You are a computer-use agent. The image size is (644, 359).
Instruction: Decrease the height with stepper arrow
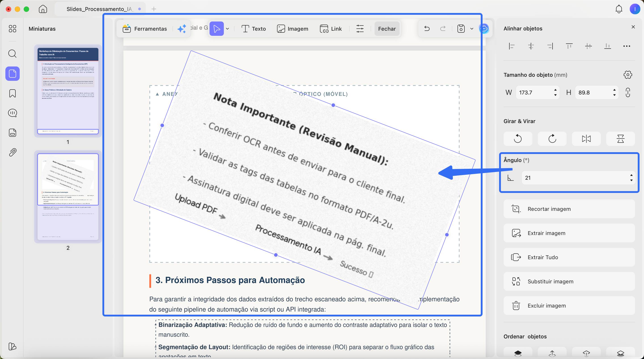pyautogui.click(x=614, y=95)
